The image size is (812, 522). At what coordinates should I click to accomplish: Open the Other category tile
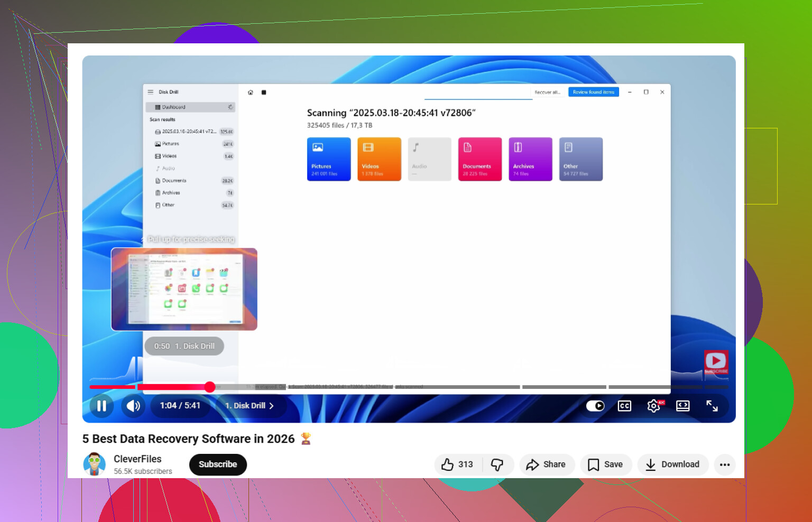coord(581,159)
